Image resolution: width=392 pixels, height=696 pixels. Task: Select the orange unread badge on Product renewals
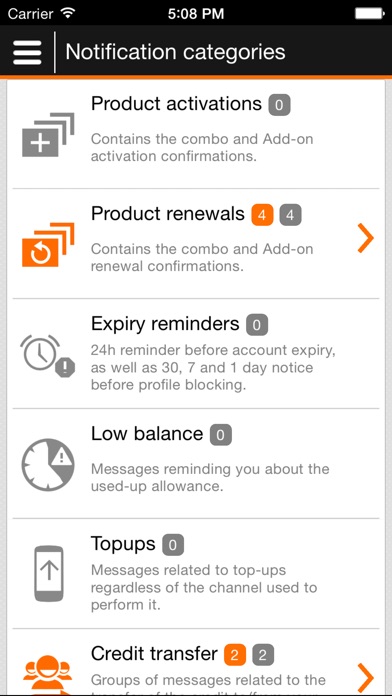coord(262,216)
